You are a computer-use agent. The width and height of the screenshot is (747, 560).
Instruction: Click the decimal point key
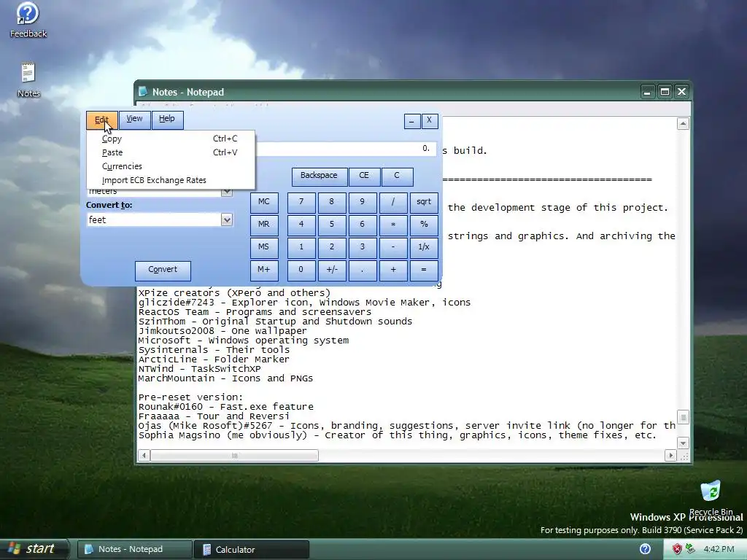362,270
